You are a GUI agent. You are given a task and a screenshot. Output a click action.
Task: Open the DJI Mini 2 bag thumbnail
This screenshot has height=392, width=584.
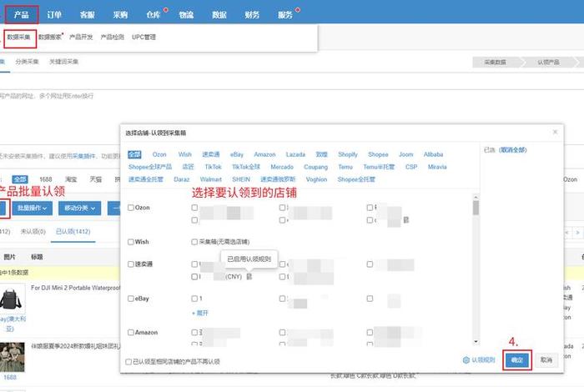12,297
